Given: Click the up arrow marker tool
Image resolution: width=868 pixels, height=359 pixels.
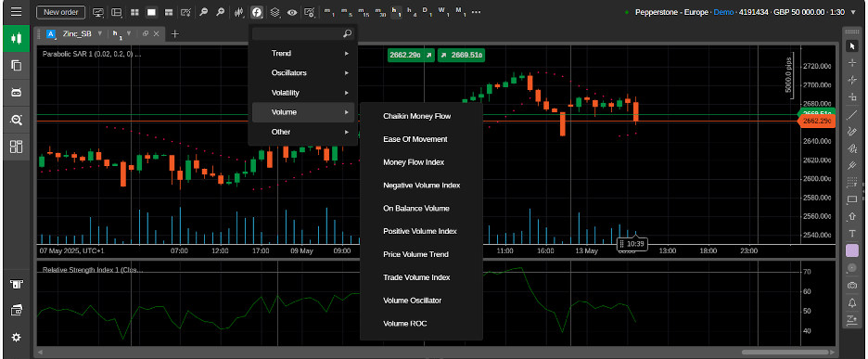Looking at the screenshot, I should (x=852, y=217).
